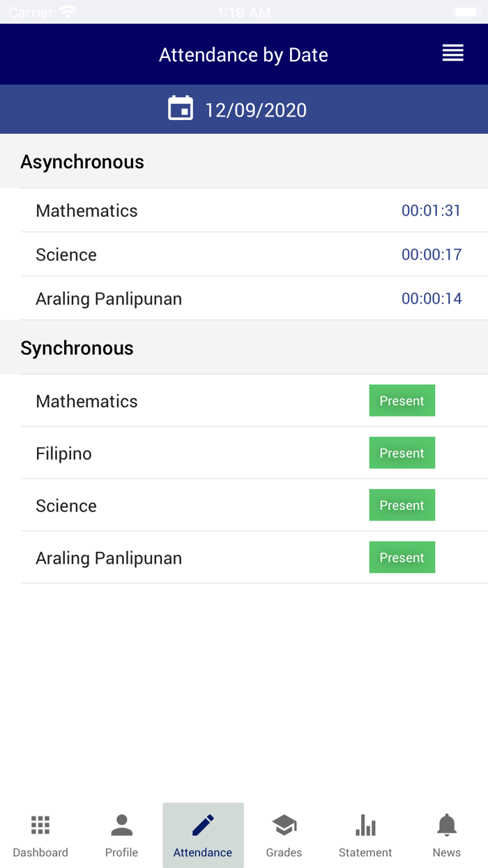This screenshot has width=488, height=868.
Task: Open Statement bar chart icon
Action: 365,825
